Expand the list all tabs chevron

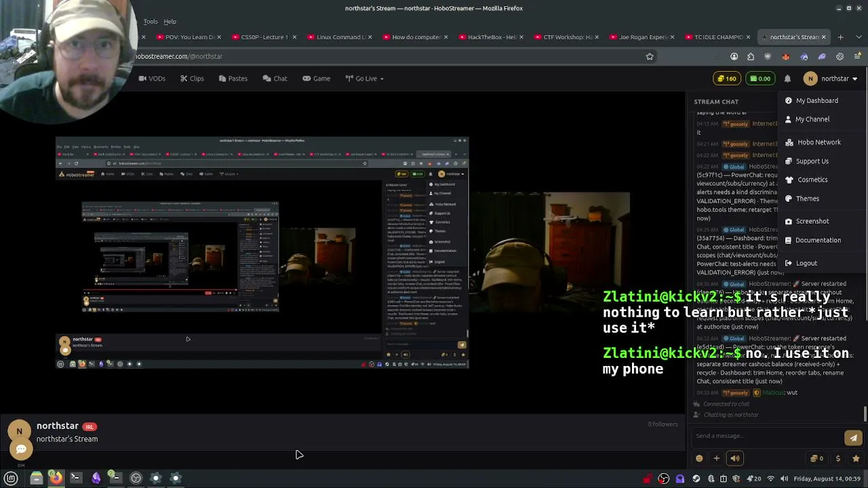click(858, 37)
